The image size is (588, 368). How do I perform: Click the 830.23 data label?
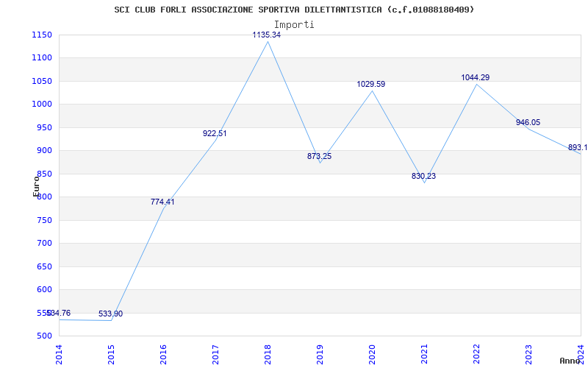click(424, 176)
